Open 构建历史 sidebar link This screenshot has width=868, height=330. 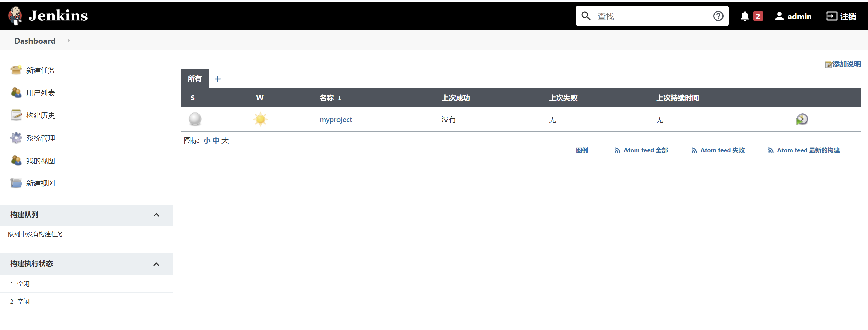[41, 115]
